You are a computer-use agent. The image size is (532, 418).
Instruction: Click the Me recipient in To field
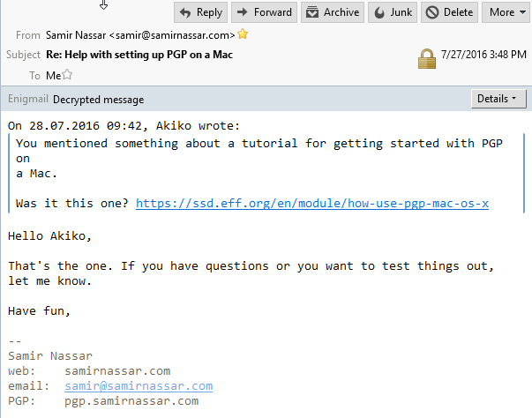53,76
